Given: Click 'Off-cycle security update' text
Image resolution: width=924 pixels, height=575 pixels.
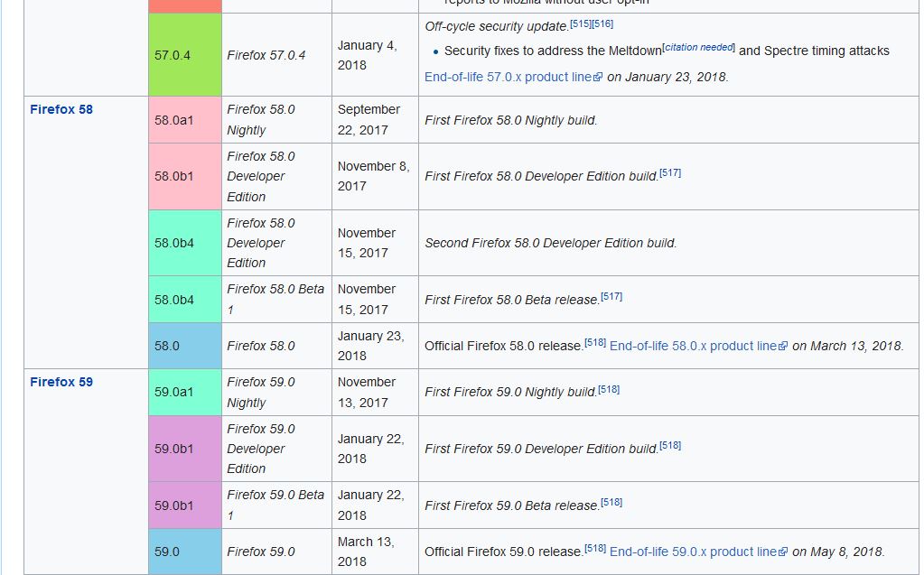Looking at the screenshot, I should click(x=497, y=26).
